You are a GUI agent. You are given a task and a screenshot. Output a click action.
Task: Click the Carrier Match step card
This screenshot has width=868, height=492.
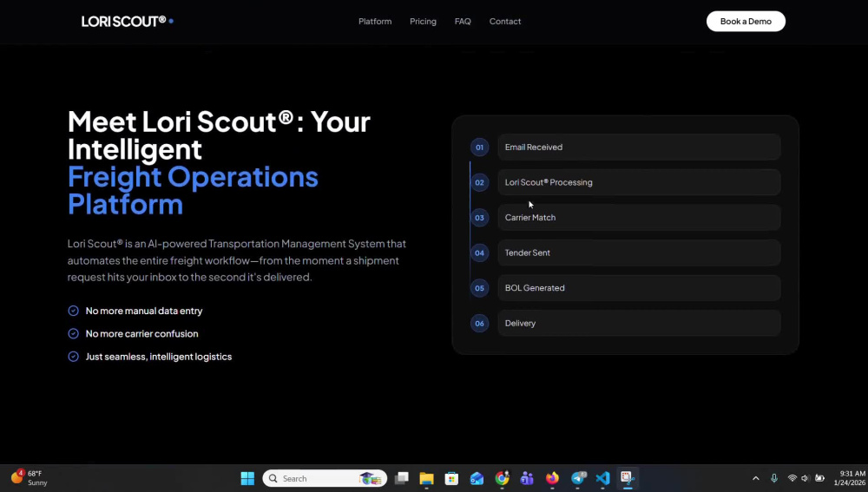point(639,218)
